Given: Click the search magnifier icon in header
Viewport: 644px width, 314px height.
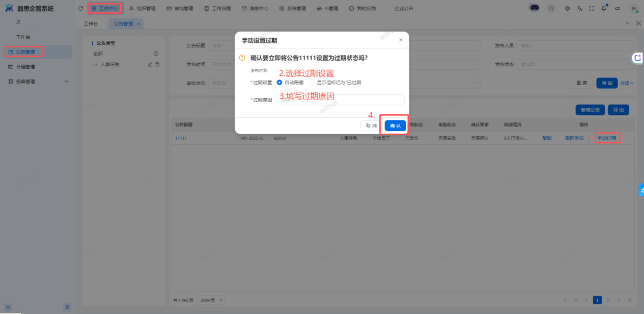Looking at the screenshot, I should tap(551, 9).
